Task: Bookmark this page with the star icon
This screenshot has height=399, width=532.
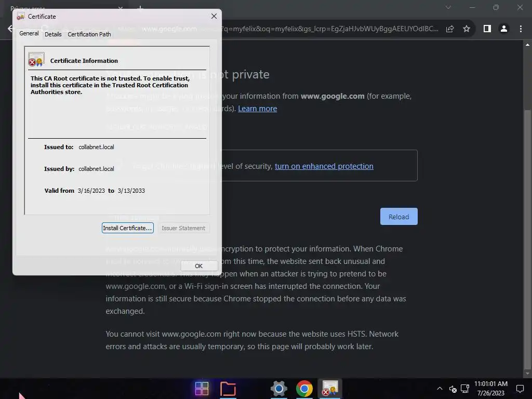Action: click(x=467, y=29)
